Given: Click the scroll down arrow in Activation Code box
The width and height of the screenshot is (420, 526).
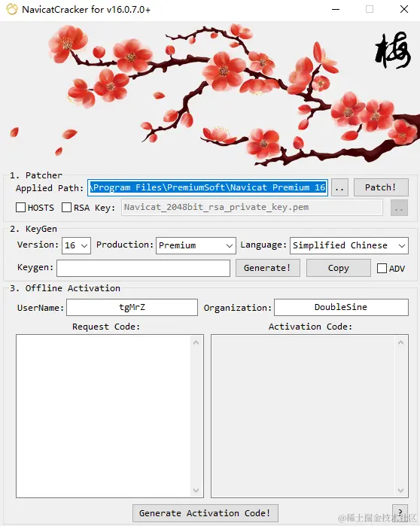Looking at the screenshot, I should pyautogui.click(x=400, y=490).
